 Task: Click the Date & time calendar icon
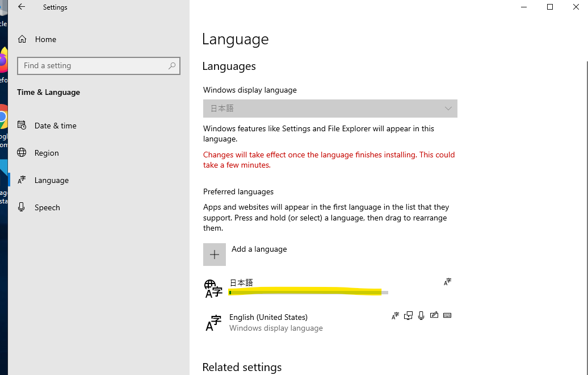22,125
